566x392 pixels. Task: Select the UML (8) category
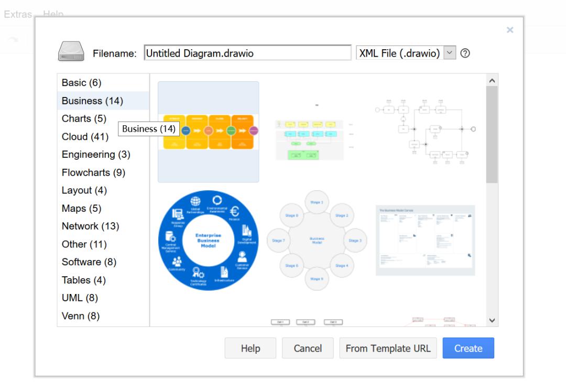pyautogui.click(x=80, y=298)
